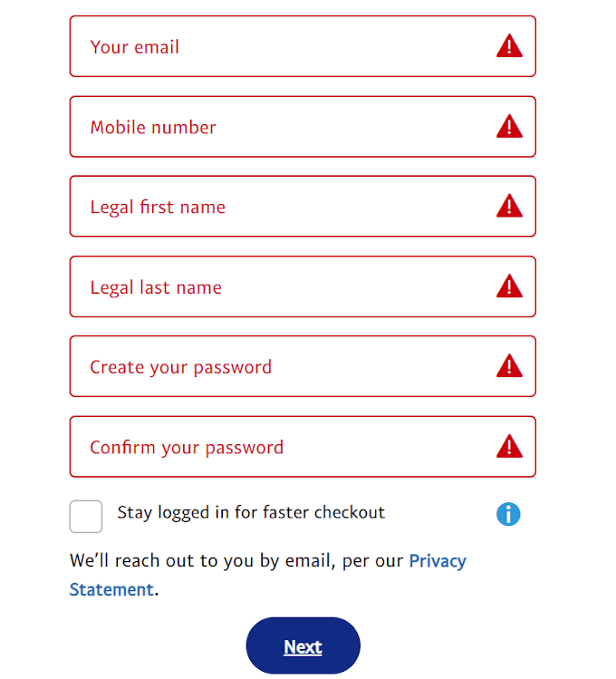Click the Confirm your password warning triangle
The image size is (616, 679).
click(509, 446)
